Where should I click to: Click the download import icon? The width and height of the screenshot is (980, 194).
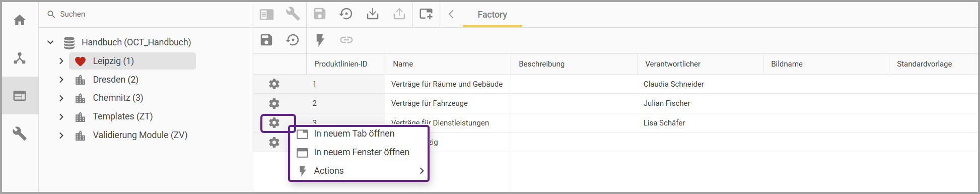(x=373, y=14)
